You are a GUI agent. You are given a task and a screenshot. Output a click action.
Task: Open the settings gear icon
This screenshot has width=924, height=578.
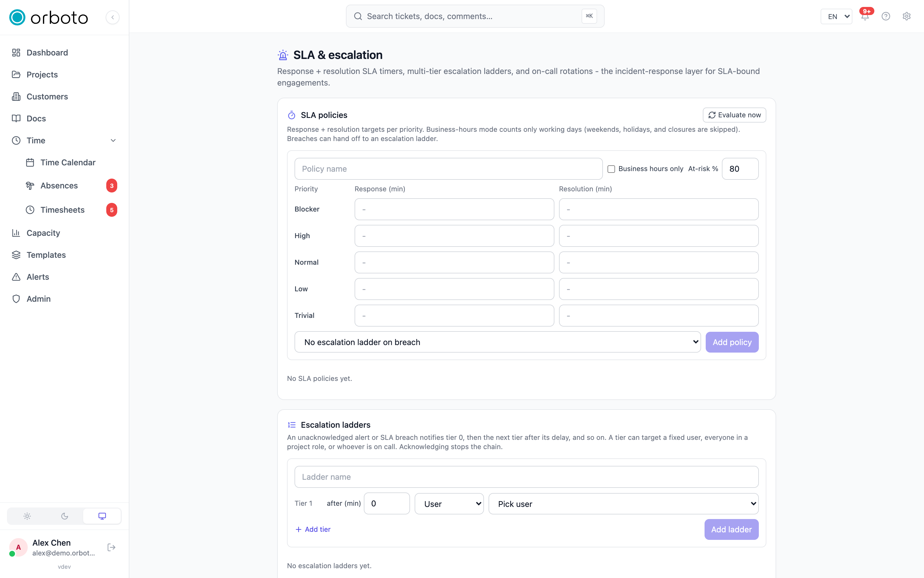click(906, 16)
